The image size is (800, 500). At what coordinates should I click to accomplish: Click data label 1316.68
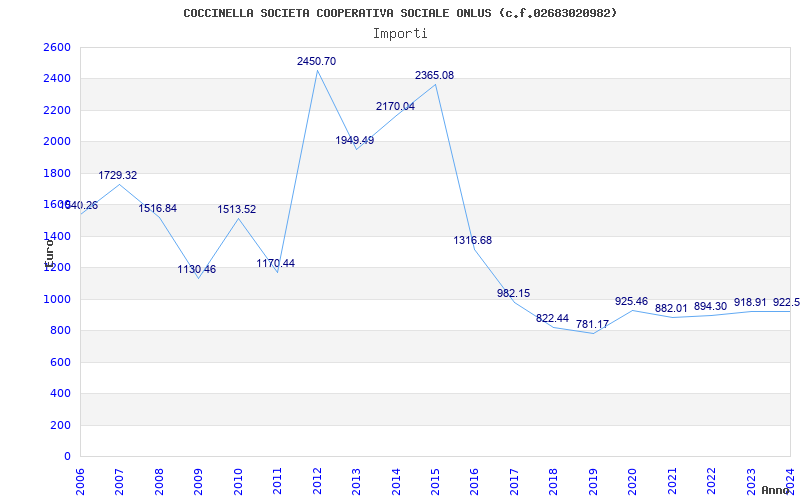click(473, 240)
